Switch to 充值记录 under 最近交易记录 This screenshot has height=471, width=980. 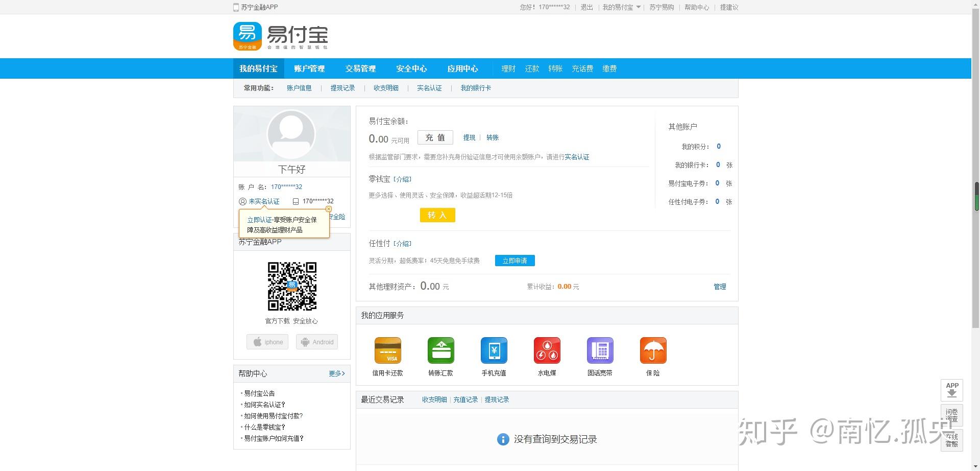click(465, 399)
